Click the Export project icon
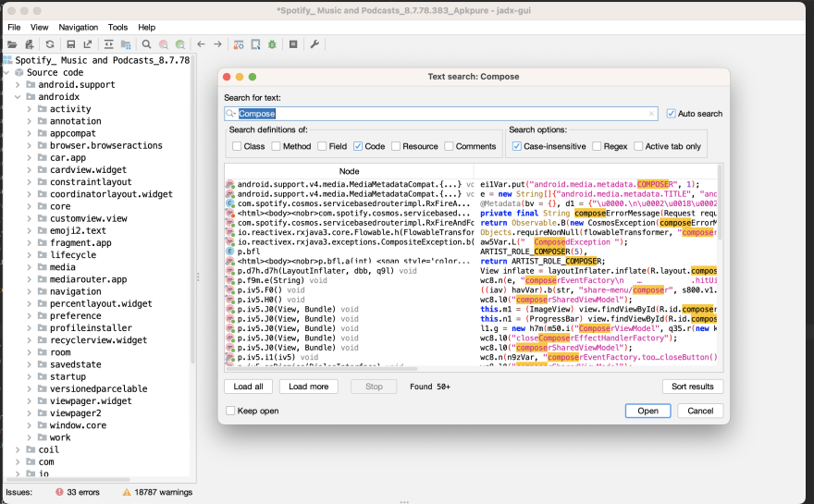 click(88, 44)
